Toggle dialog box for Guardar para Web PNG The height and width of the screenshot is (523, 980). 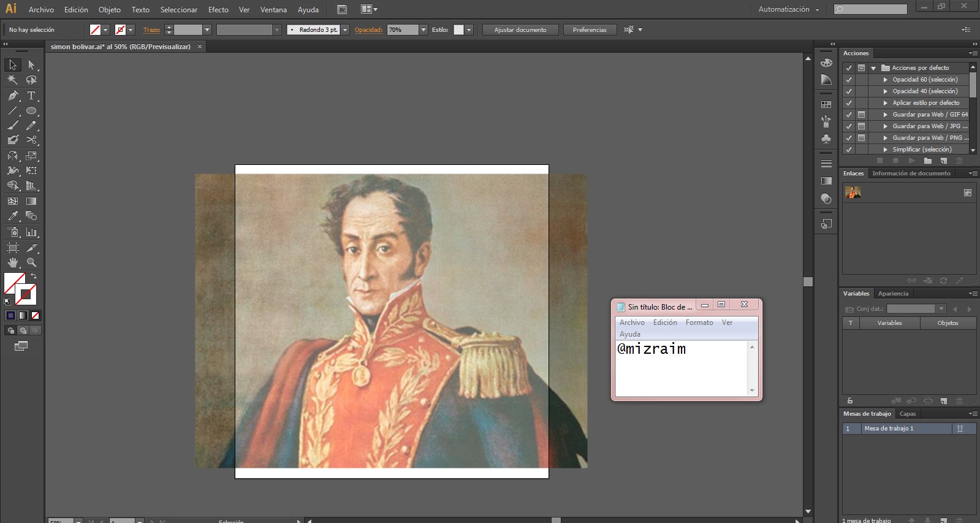click(861, 138)
